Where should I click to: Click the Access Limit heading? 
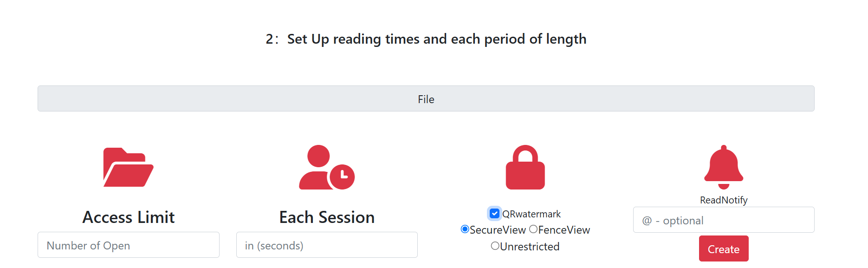pos(129,217)
